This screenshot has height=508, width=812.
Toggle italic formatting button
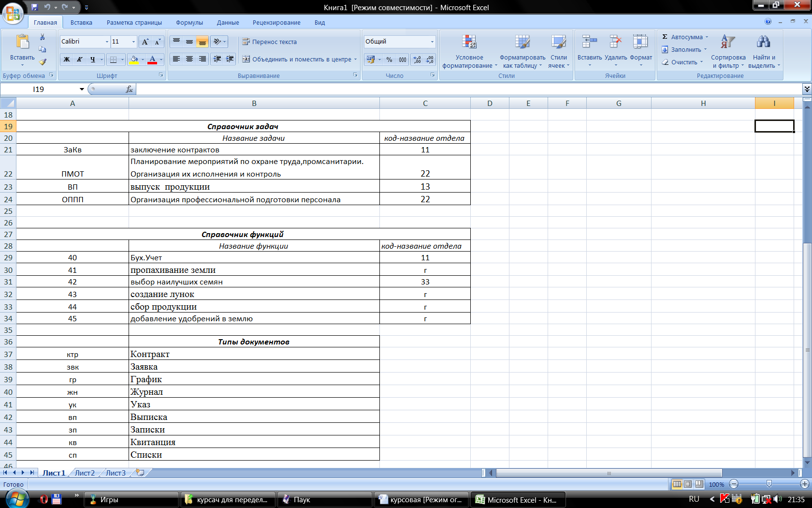coord(80,60)
